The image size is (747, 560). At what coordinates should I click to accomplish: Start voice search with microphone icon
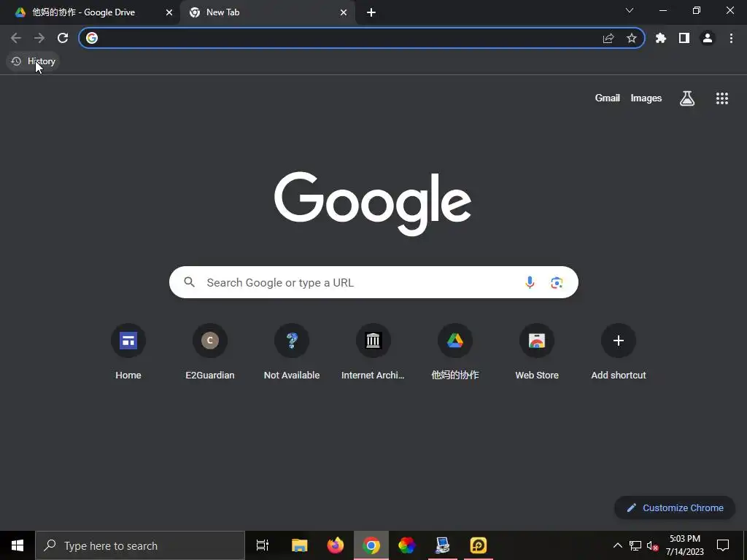pos(530,282)
